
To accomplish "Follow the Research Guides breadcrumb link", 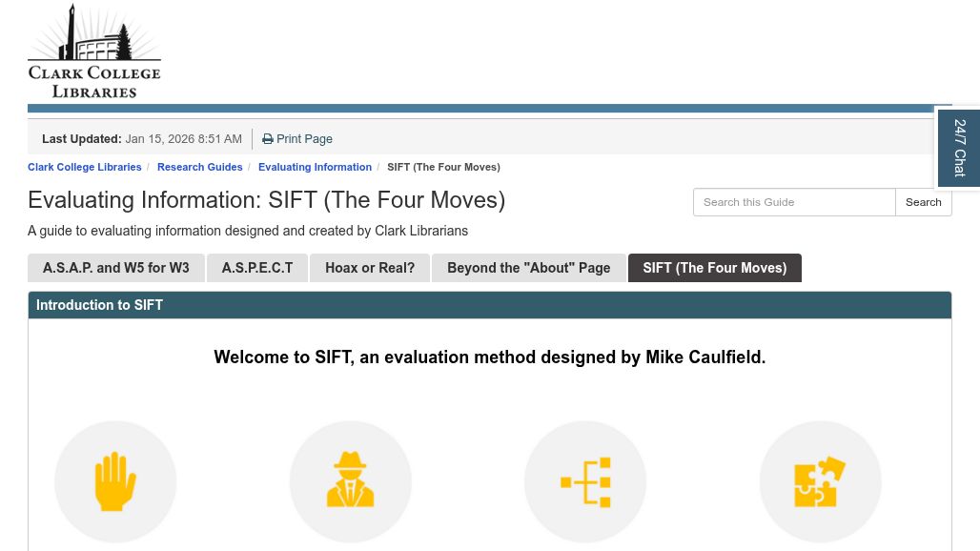I will tap(200, 167).
